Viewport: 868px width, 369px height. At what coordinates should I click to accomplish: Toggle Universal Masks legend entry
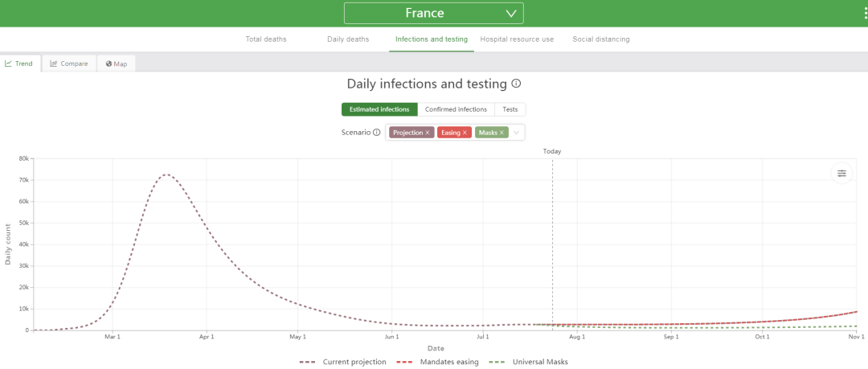(529, 362)
